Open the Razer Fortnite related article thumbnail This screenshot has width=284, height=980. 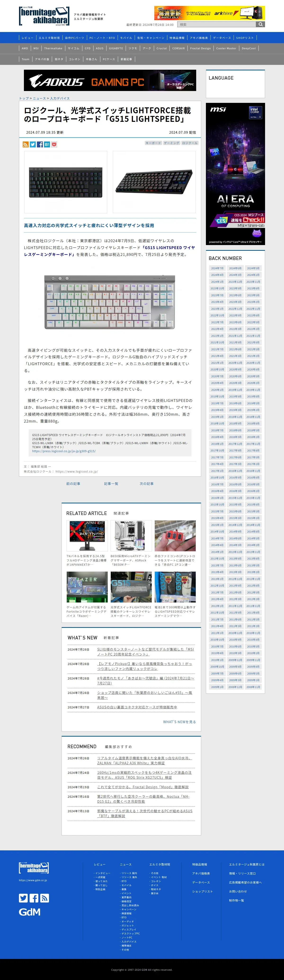[x=87, y=587]
